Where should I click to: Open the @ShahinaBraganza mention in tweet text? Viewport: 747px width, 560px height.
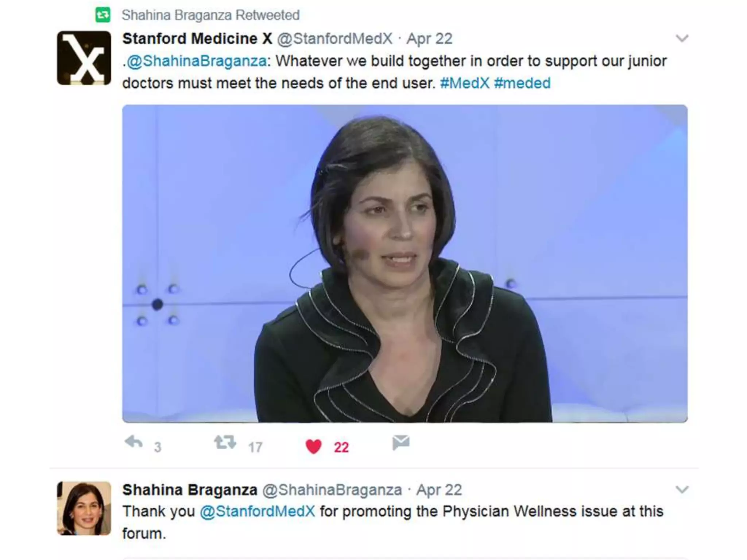197,61
